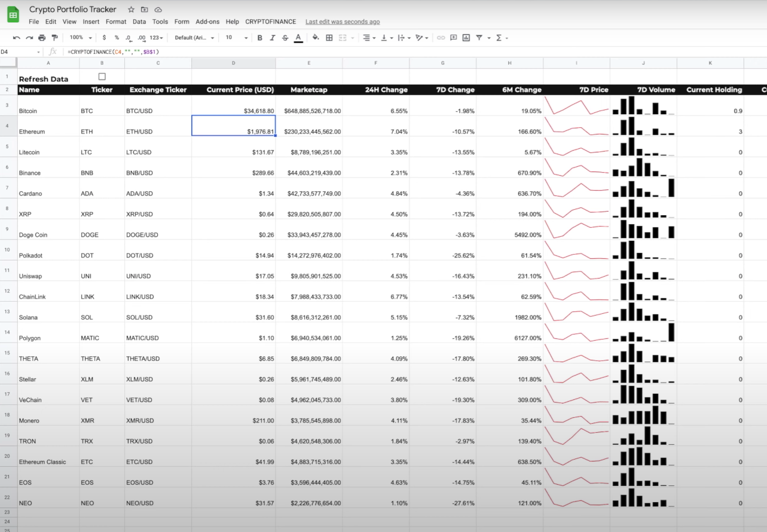
Task: Select the Ethereum price cell $1,976.81
Action: [x=233, y=126]
